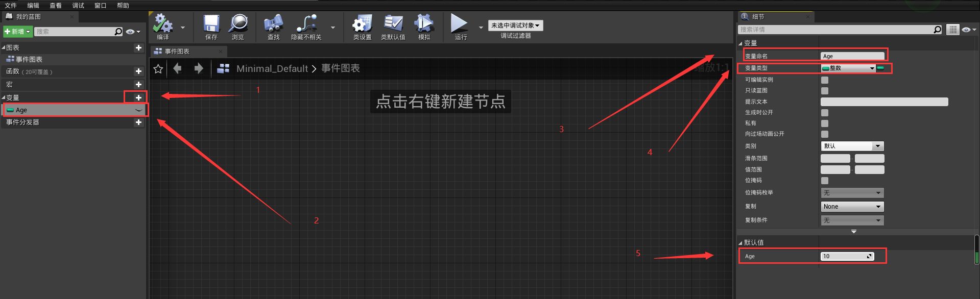Image resolution: width=980 pixels, height=299 pixels.
Task: Click the 保存 (Save) floppy disk icon
Action: [x=211, y=24]
